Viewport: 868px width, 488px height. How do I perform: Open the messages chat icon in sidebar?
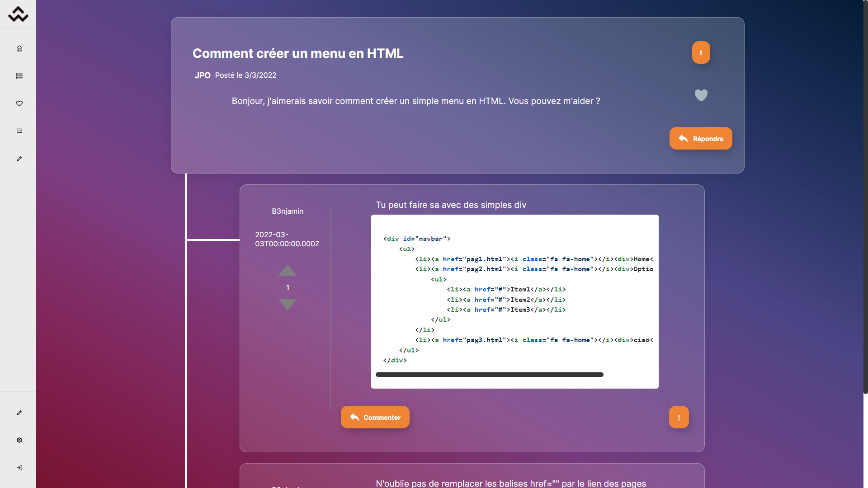tap(19, 131)
